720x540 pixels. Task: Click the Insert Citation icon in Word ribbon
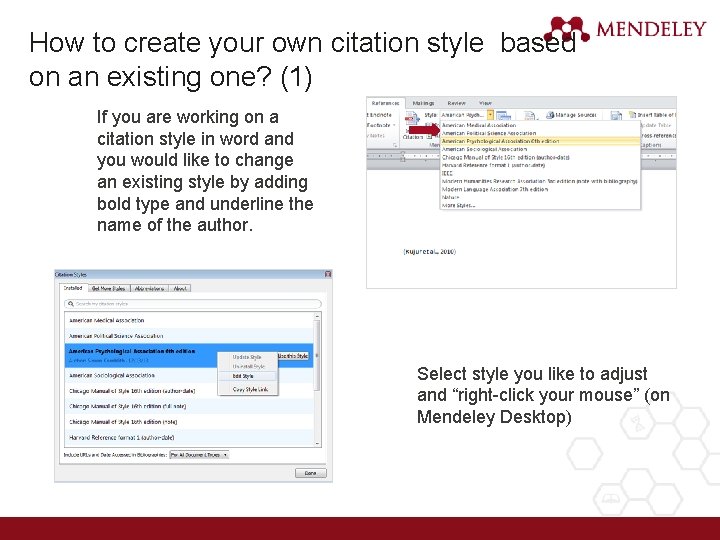(x=412, y=119)
